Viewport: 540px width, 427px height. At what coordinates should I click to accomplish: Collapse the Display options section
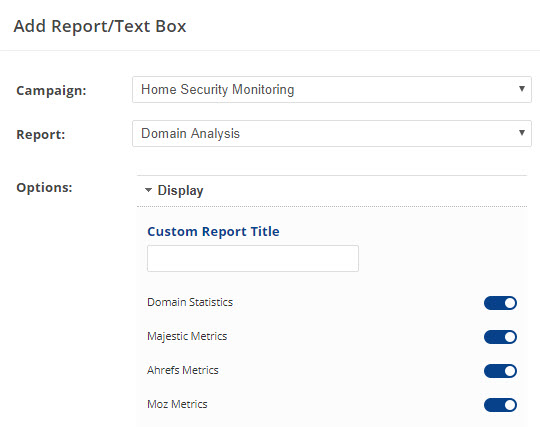(x=332, y=191)
